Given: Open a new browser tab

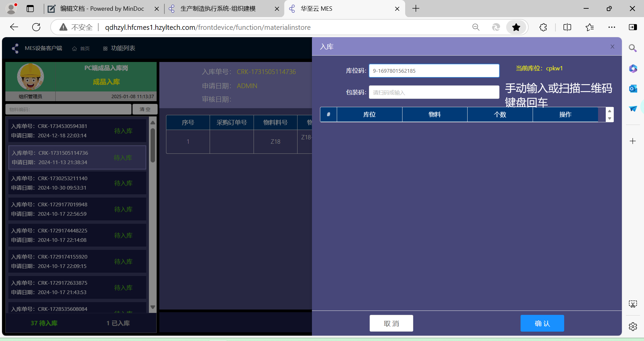Looking at the screenshot, I should click(416, 8).
